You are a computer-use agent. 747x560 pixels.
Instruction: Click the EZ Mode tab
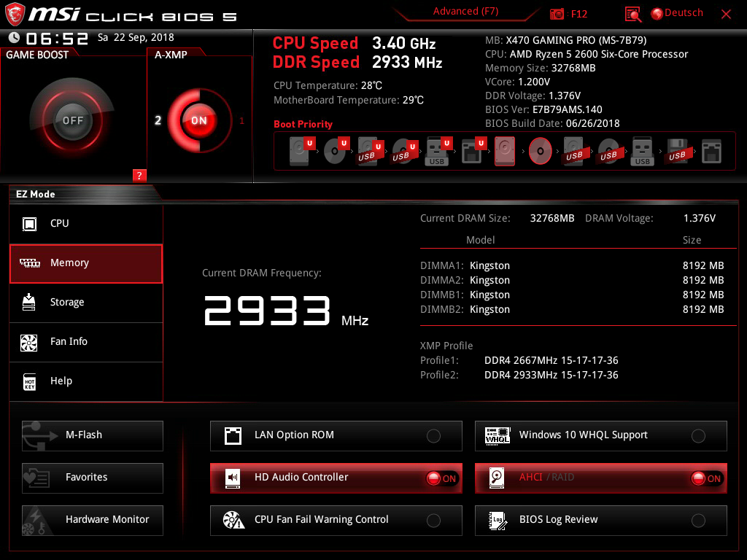pyautogui.click(x=36, y=194)
